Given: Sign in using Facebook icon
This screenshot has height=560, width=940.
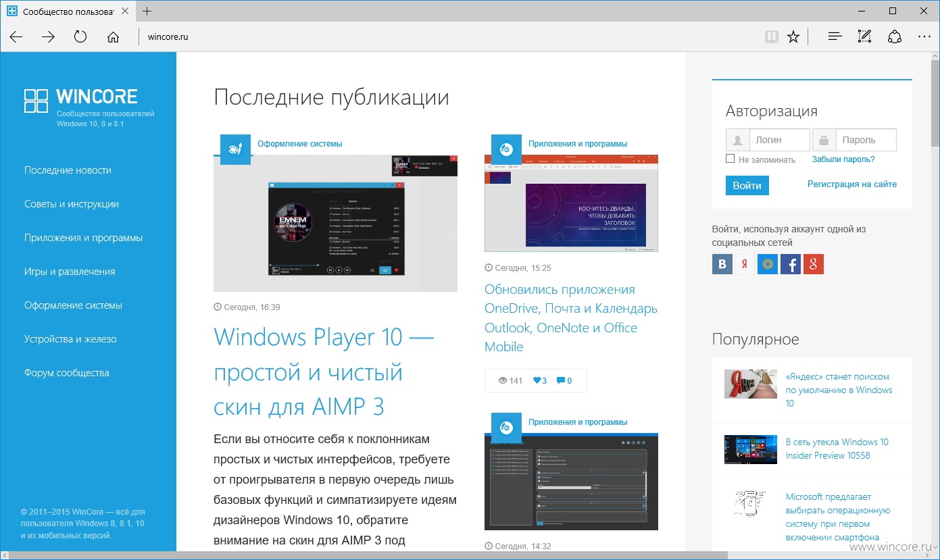Looking at the screenshot, I should click(791, 264).
